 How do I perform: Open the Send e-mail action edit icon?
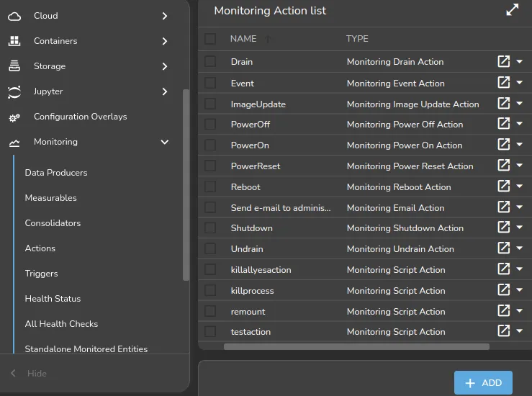coord(503,207)
